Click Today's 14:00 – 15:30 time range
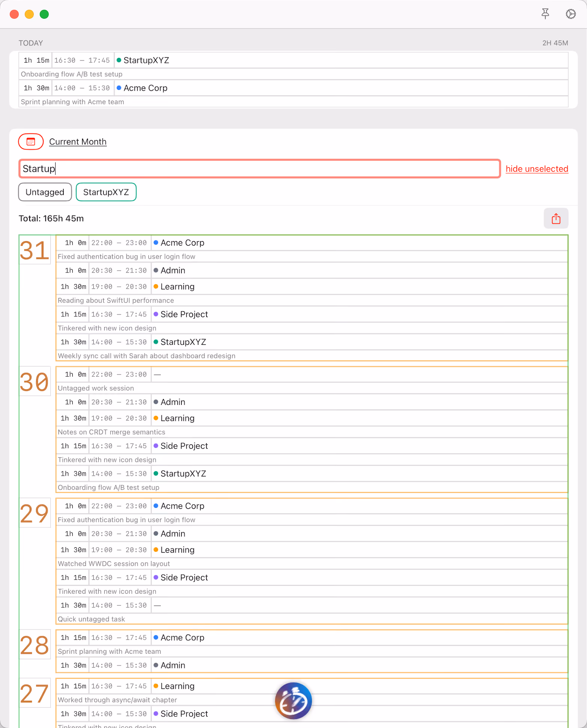 [82, 88]
